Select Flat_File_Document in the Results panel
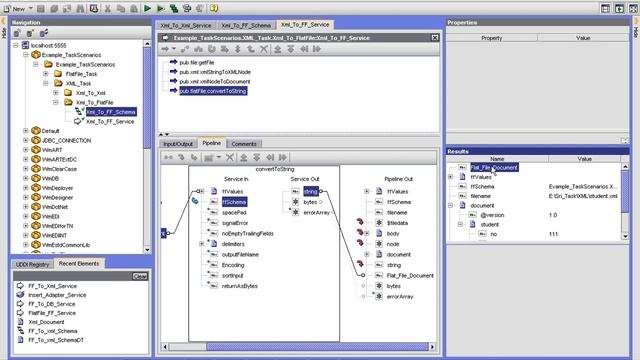This screenshot has height=360, width=640. (x=494, y=167)
